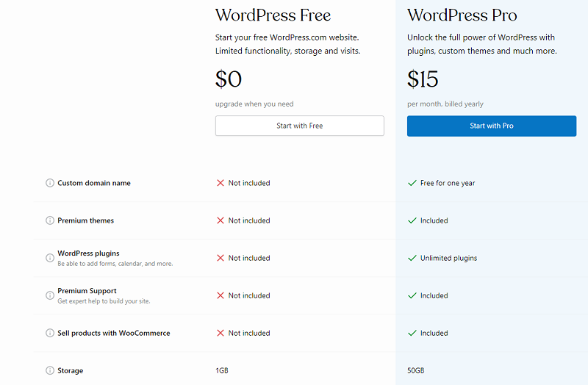Click 'per month, billed yearly' text
588x385 pixels.
coord(445,104)
